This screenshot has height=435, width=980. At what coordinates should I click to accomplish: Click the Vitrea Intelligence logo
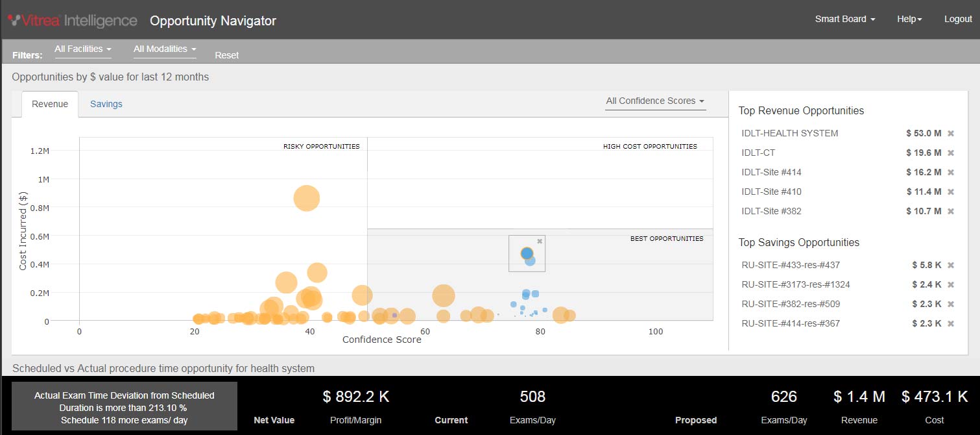pyautogui.click(x=73, y=21)
